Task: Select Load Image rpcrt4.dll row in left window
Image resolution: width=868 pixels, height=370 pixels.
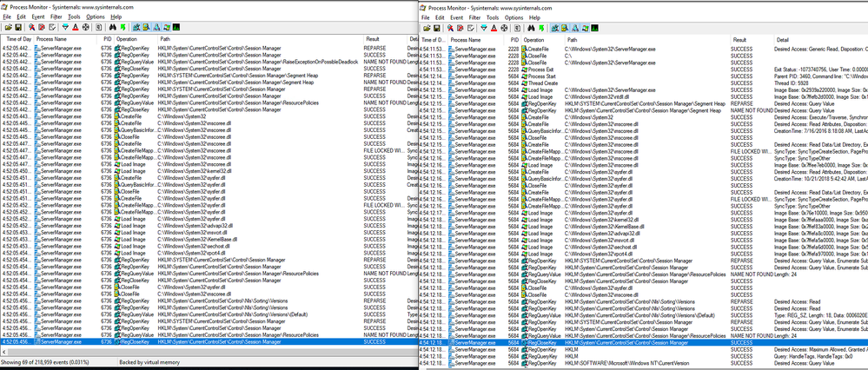Action: pyautogui.click(x=209, y=253)
